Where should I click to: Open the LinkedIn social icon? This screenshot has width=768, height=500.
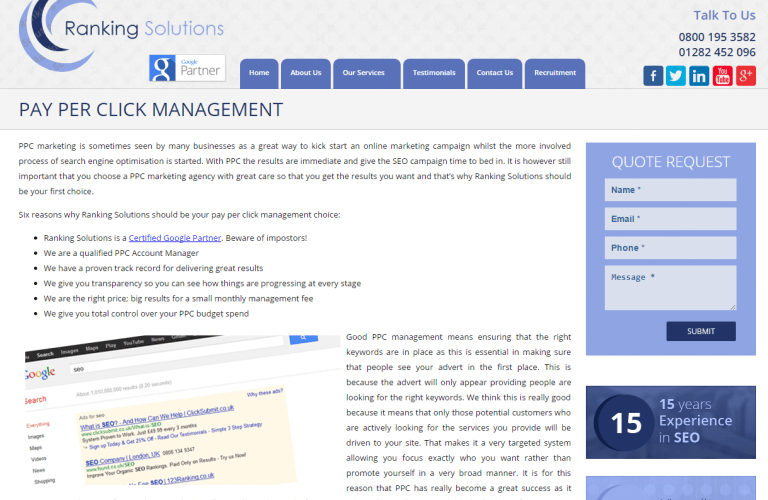pyautogui.click(x=699, y=76)
